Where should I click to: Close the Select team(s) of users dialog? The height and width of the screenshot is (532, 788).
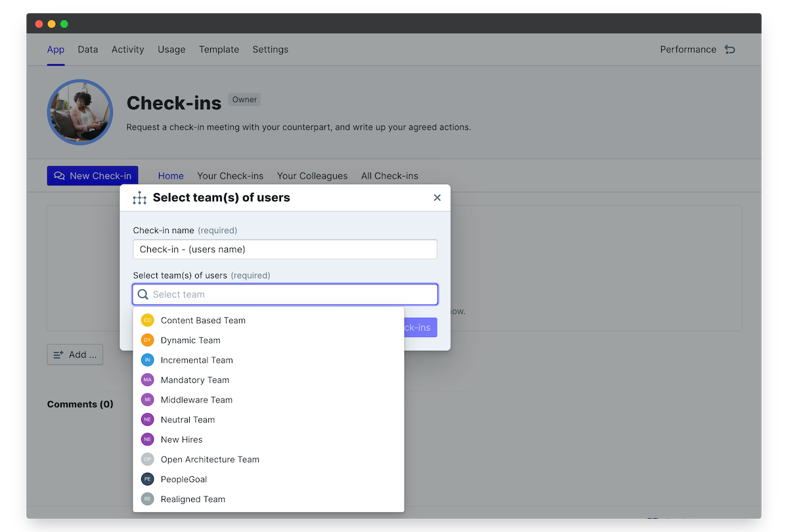tap(437, 198)
